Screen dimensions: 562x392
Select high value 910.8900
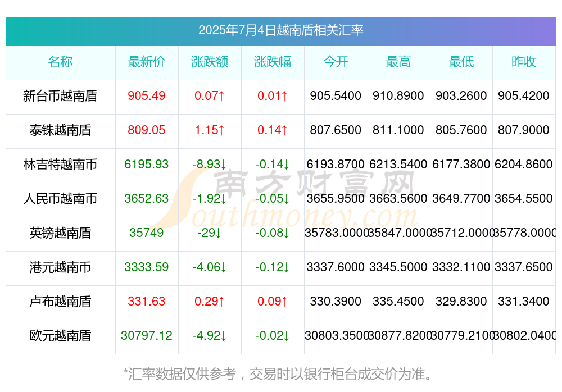pos(398,95)
